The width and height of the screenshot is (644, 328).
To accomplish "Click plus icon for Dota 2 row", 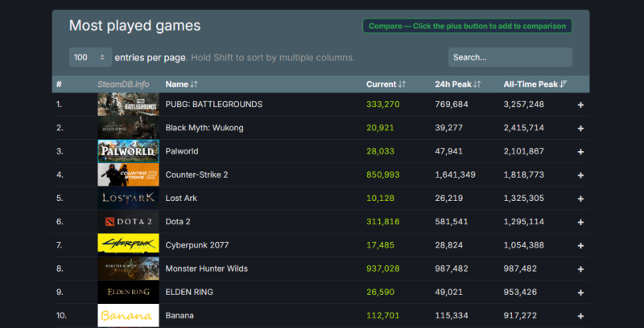I will pos(580,221).
